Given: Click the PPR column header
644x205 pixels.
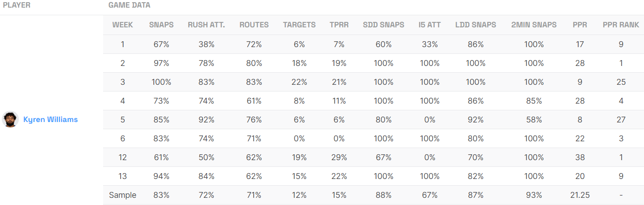Looking at the screenshot, I should [580, 25].
